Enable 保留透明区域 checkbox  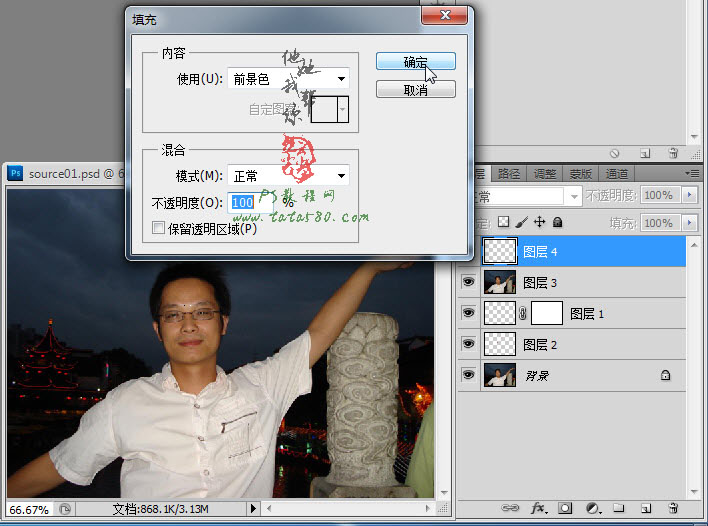pyautogui.click(x=158, y=228)
